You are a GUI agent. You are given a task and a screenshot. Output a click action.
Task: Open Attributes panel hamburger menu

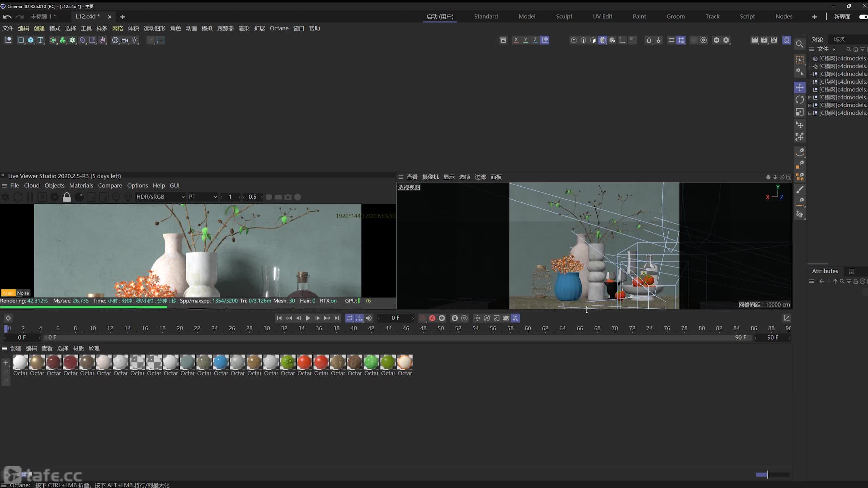tap(811, 281)
